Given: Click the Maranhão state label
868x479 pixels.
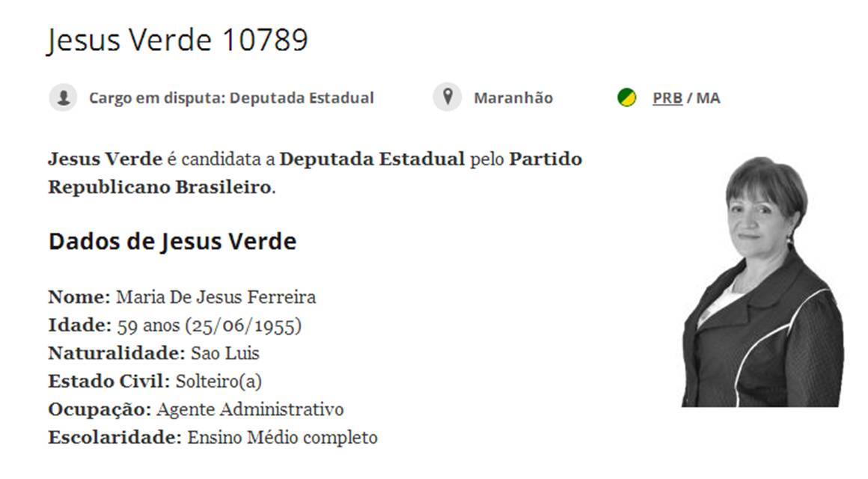Looking at the screenshot, I should (x=513, y=98).
